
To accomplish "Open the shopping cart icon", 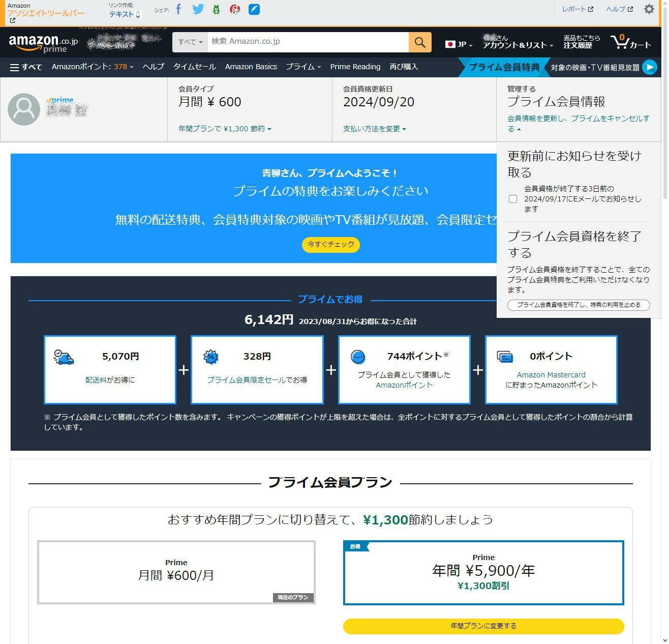I will [x=631, y=42].
